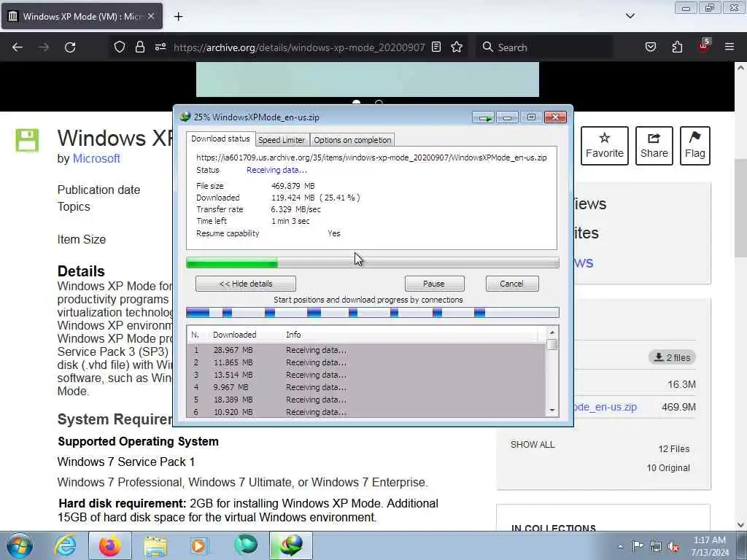Screen dimensions: 747x560
Task: Click the green download progress bar
Action: coord(373,262)
